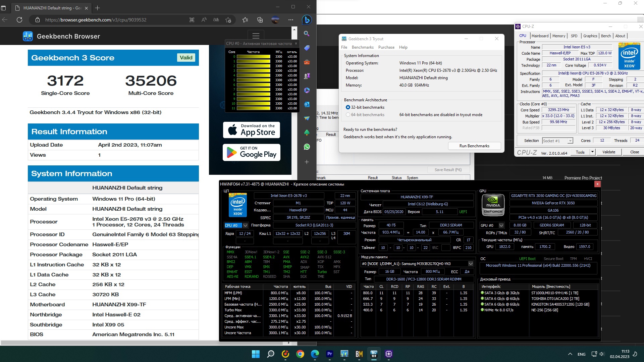Open the File menu in Geekbench 3 Tryout
This screenshot has width=644, height=362.
(x=344, y=47)
